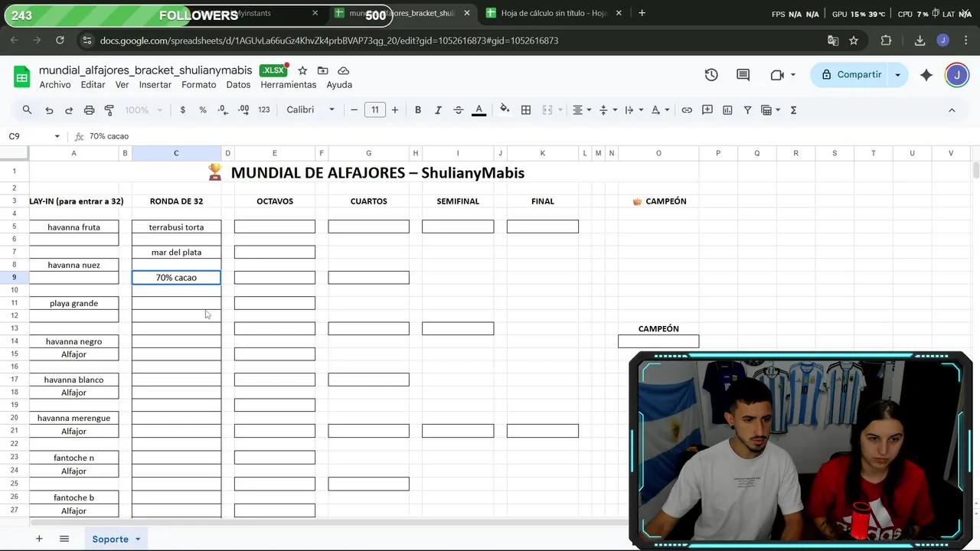Image resolution: width=980 pixels, height=551 pixels.
Task: Expand Compartir share options arrow
Action: coord(898,75)
